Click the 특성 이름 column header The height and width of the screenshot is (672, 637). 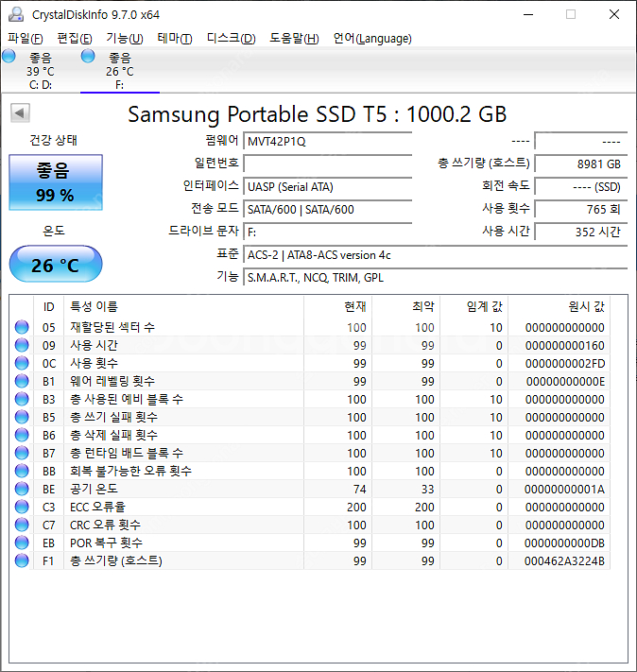coord(184,306)
